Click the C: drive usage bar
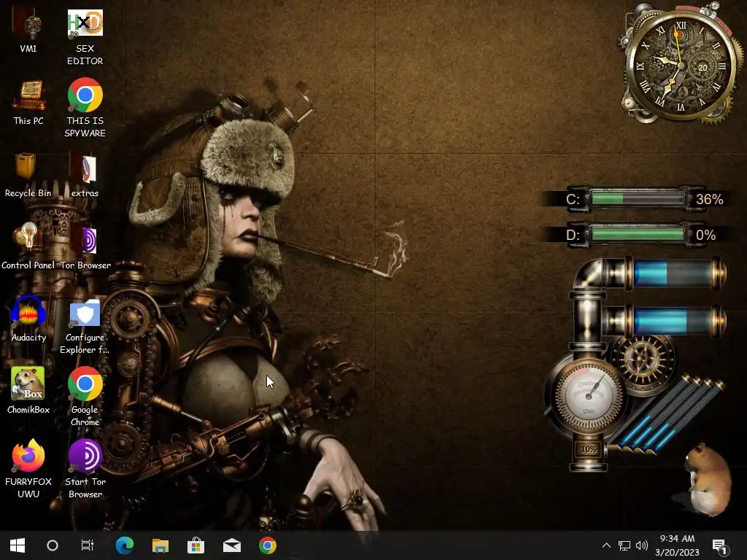This screenshot has width=747, height=560. click(638, 198)
